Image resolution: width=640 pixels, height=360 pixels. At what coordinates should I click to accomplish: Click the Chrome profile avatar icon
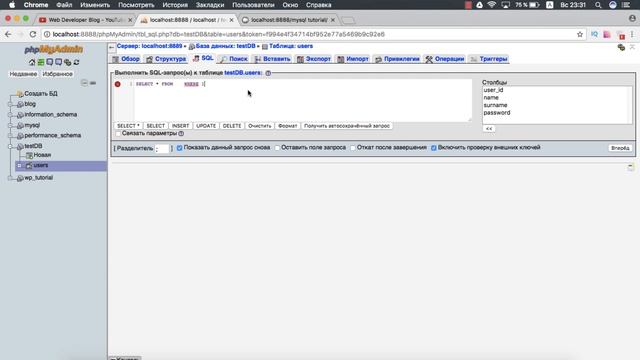tap(632, 18)
